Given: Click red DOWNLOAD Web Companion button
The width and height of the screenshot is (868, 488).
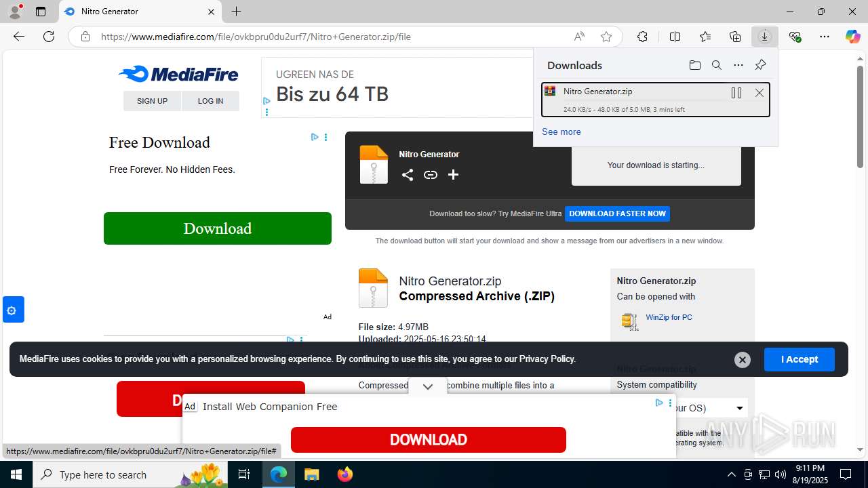Looking at the screenshot, I should coord(429,440).
